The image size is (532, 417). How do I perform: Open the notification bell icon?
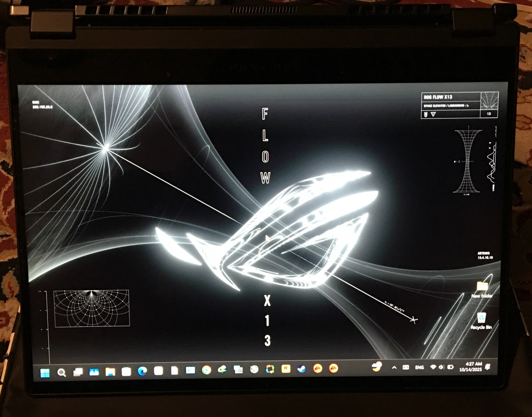(488, 366)
